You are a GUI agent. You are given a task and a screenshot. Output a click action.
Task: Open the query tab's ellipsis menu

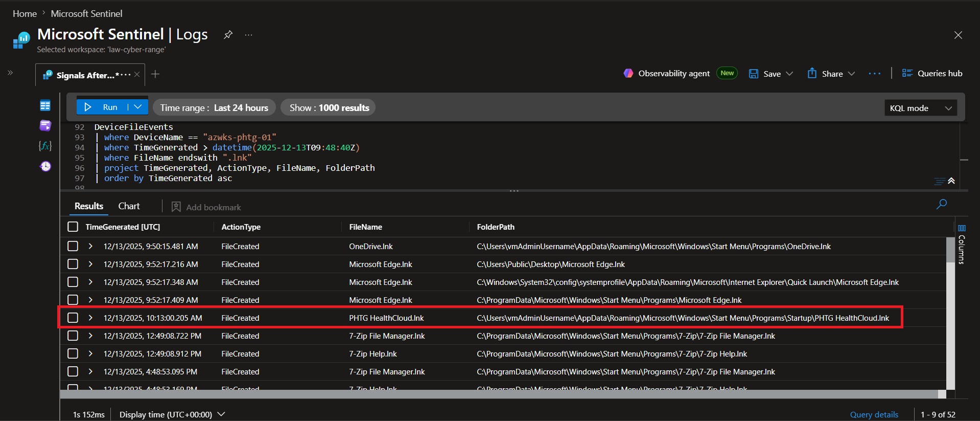click(x=125, y=75)
